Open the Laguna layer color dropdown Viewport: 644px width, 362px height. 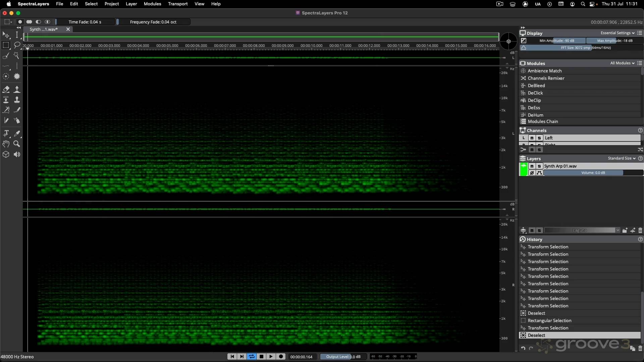pyautogui.click(x=618, y=230)
